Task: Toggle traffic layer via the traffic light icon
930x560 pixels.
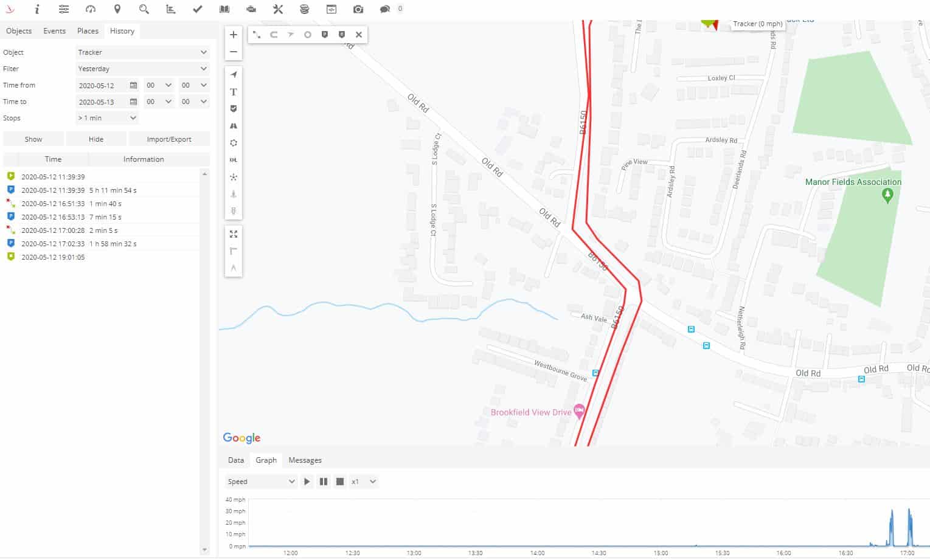Action: (x=234, y=211)
